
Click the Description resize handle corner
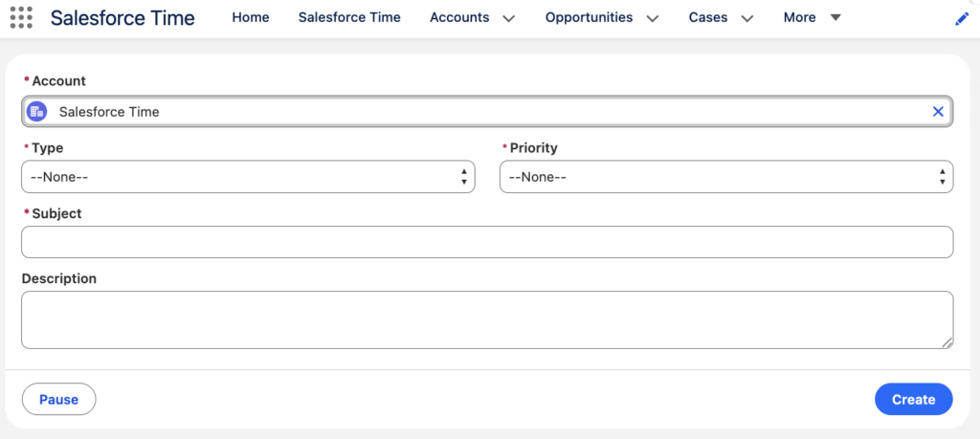click(x=947, y=342)
